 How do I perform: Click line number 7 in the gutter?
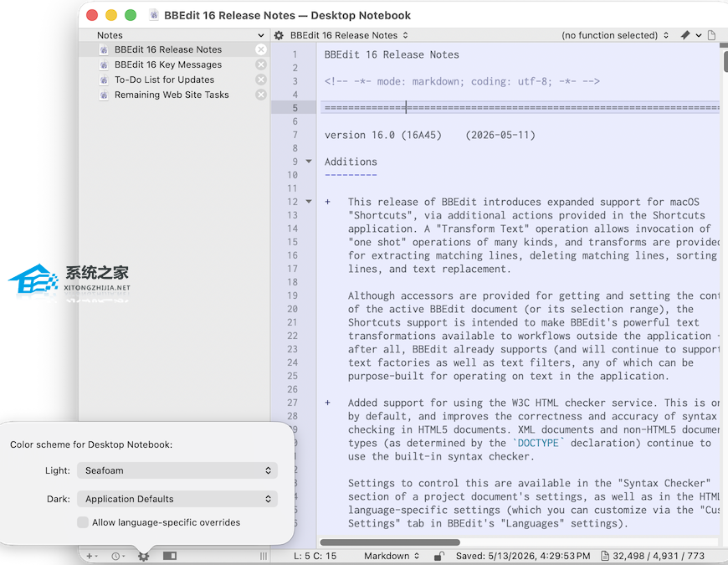pyautogui.click(x=295, y=135)
